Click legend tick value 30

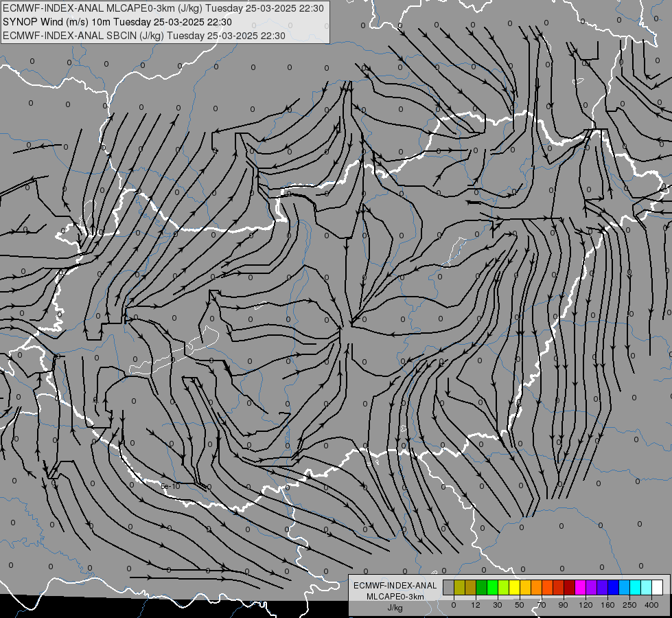coord(498,605)
